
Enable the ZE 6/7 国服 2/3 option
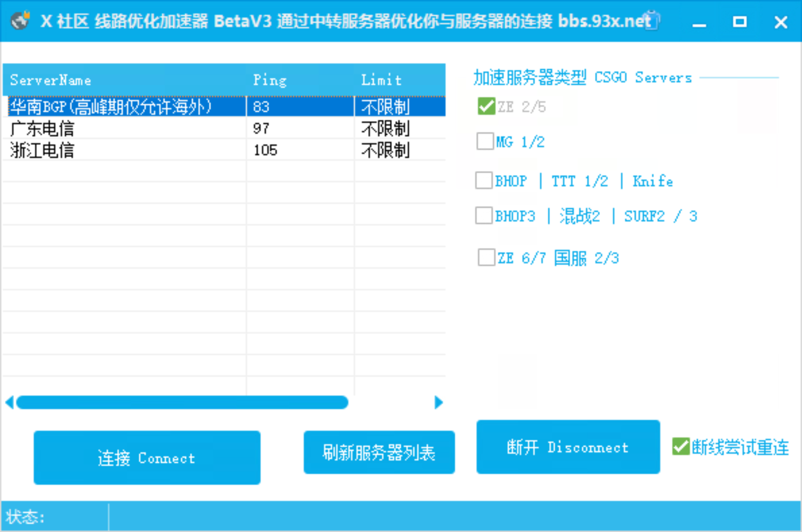[486, 257]
